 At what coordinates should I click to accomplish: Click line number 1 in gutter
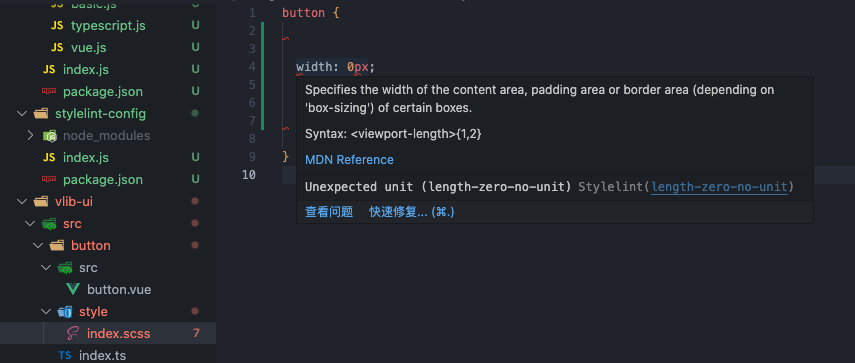point(252,13)
